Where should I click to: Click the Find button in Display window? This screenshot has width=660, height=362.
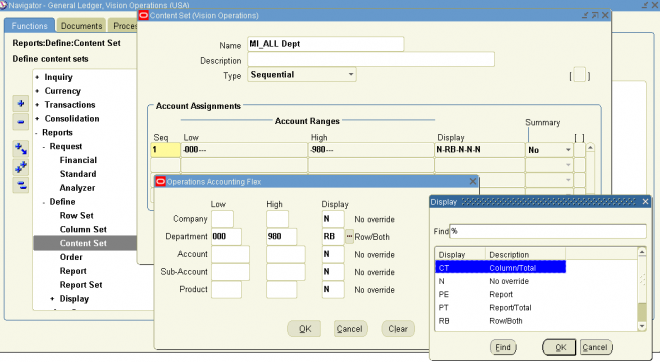503,347
